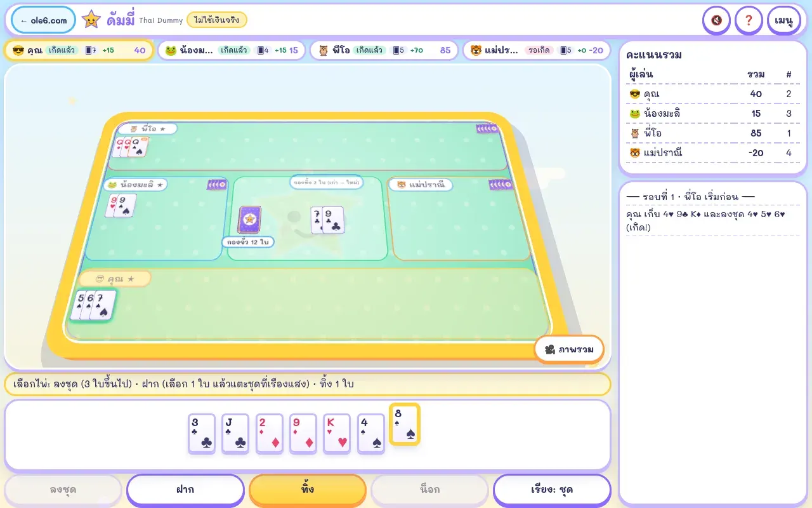Click your 5-6-7 spades meld on table
The height and width of the screenshot is (508, 812).
point(93,305)
